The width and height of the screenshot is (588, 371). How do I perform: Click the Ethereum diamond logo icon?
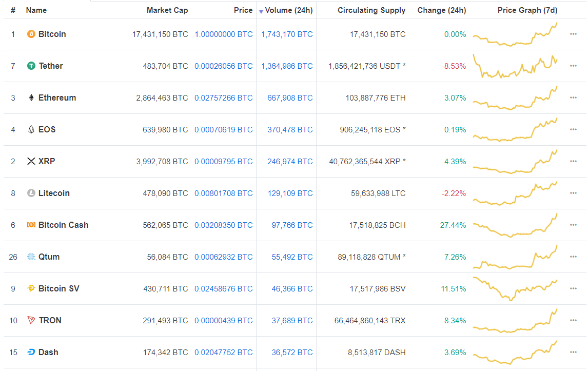(31, 98)
